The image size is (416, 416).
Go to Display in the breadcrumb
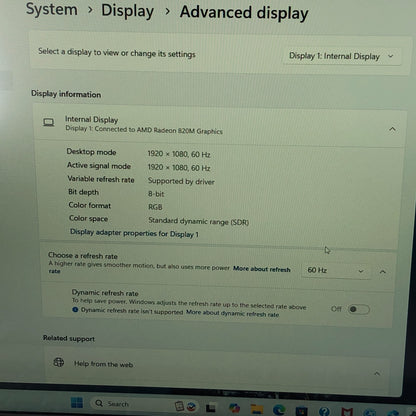(128, 11)
